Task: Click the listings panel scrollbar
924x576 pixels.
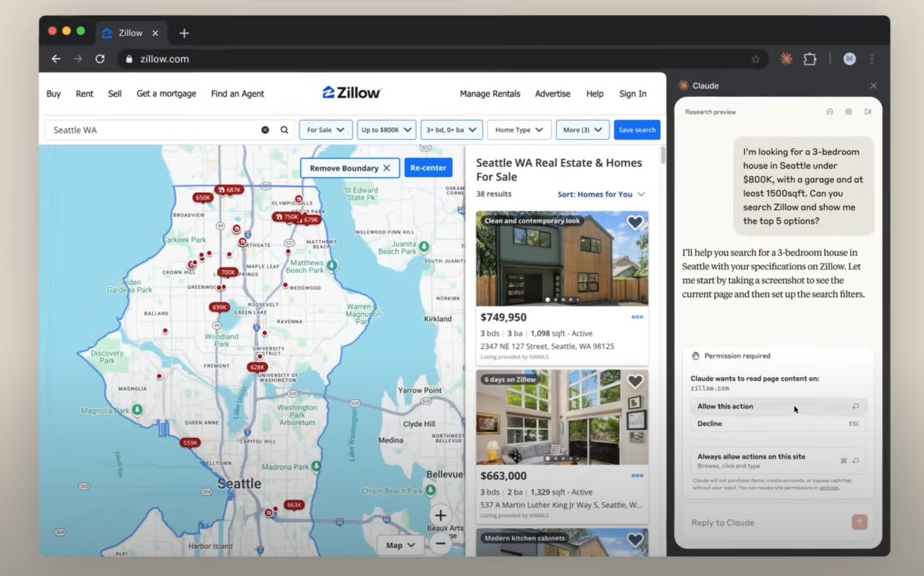Action: click(663, 155)
